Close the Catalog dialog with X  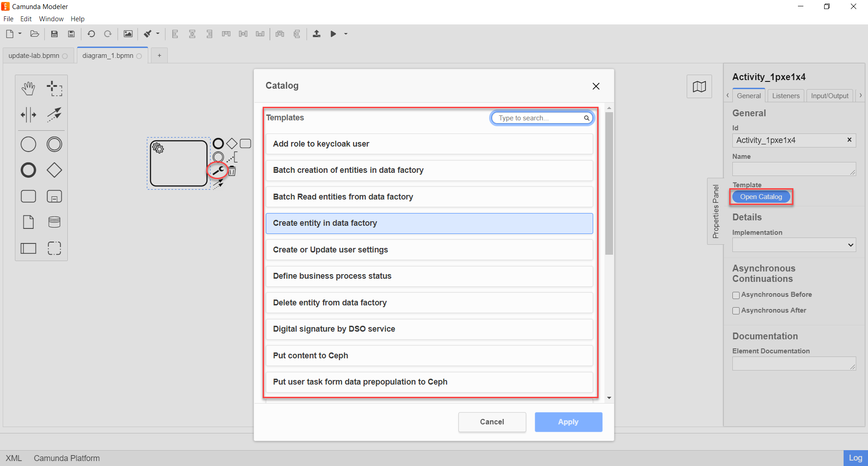[596, 86]
